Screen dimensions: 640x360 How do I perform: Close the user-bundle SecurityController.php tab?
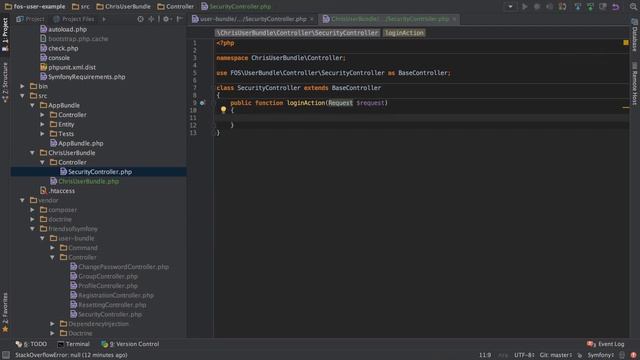click(x=312, y=19)
